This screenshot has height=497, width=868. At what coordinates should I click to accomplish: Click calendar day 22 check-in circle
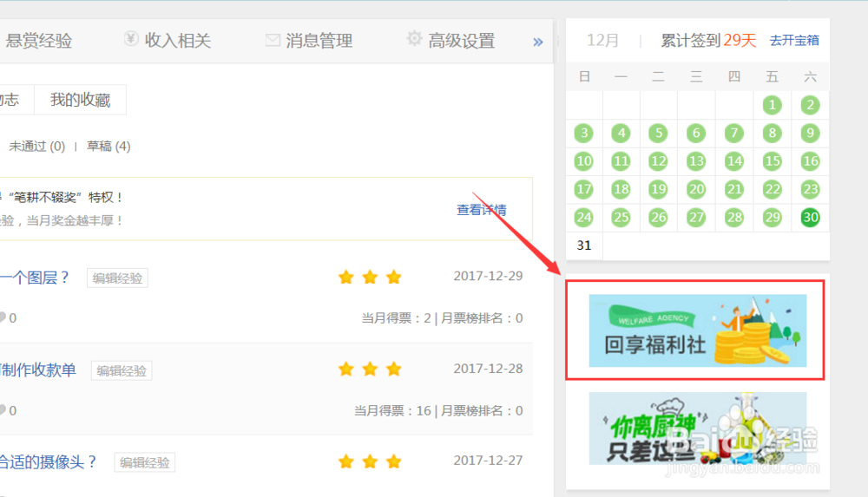tap(772, 189)
